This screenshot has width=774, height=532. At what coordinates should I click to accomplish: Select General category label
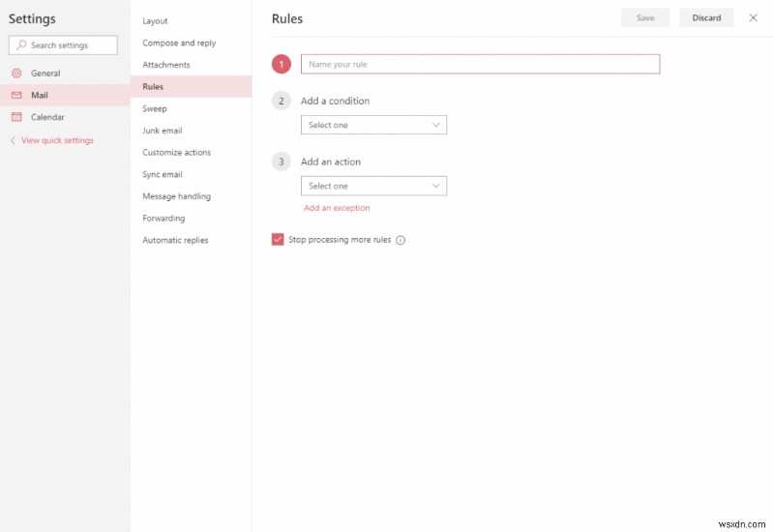point(45,74)
